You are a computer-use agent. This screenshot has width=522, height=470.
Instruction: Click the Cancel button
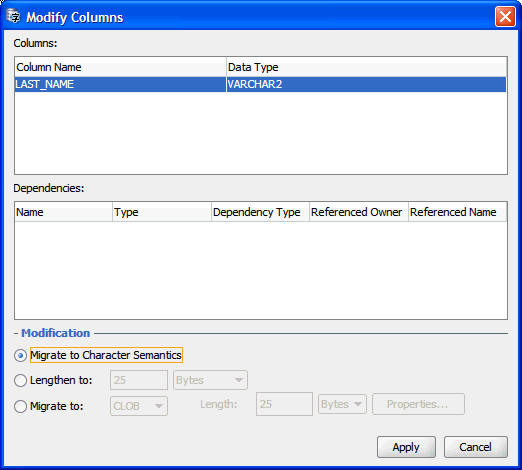pos(476,447)
